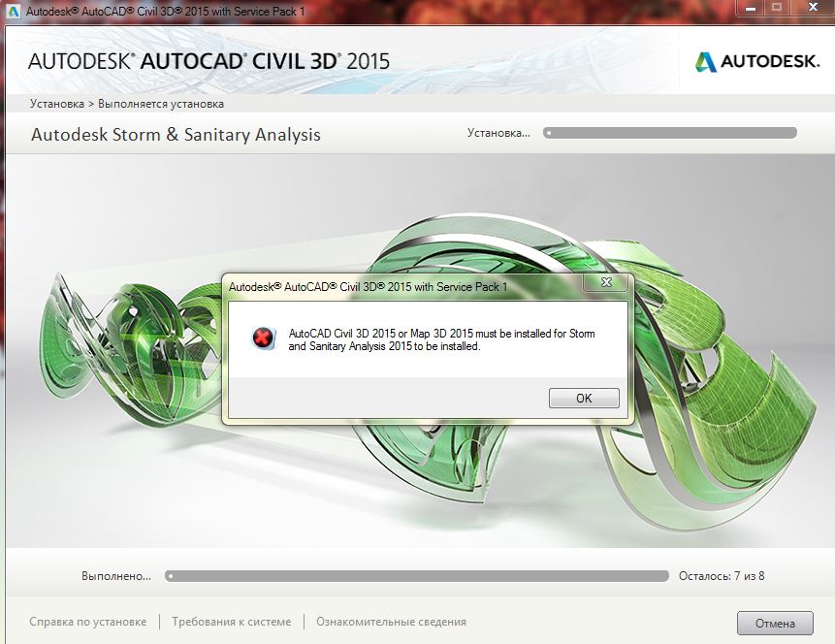
Task: Click the Установка progress bar for Storm & Sanitary
Action: coord(670,133)
